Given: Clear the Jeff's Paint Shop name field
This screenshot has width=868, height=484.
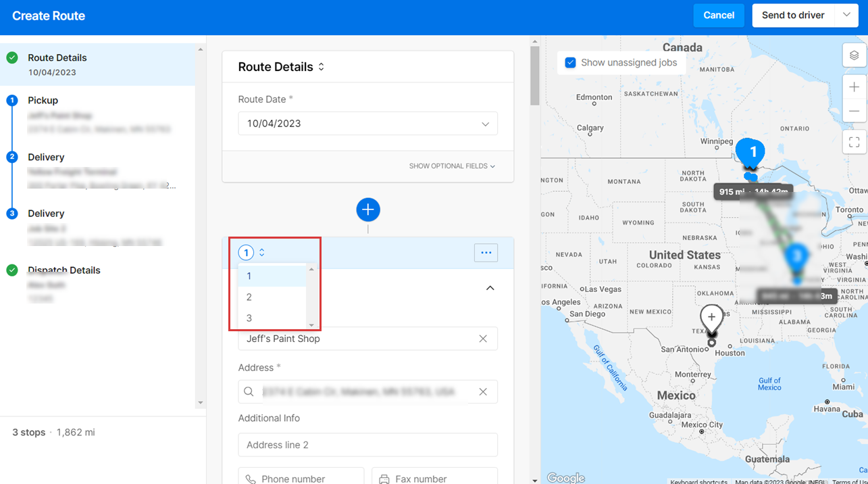Looking at the screenshot, I should pyautogui.click(x=483, y=339).
